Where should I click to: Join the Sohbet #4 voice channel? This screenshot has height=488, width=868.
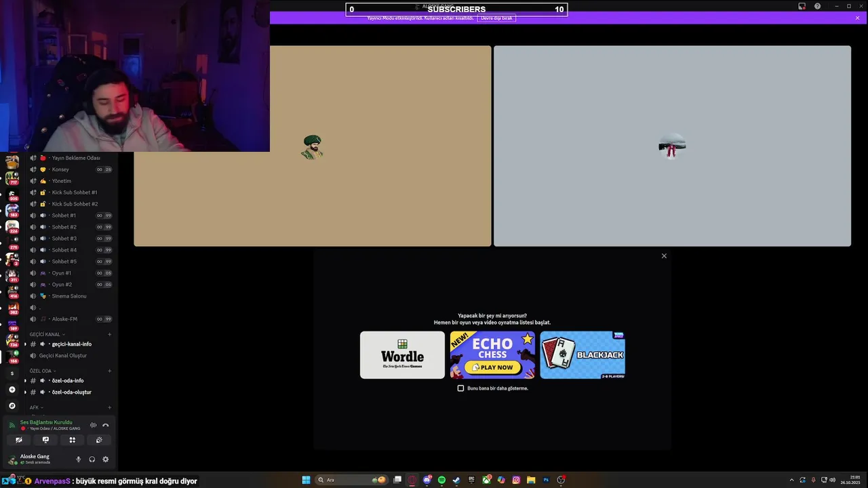(71, 250)
